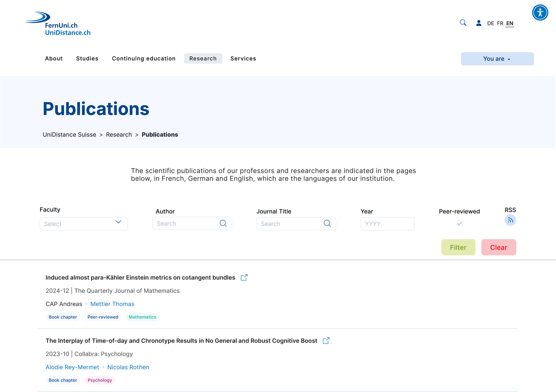This screenshot has height=392, width=556.
Task: Click the Filter button
Action: [458, 247]
